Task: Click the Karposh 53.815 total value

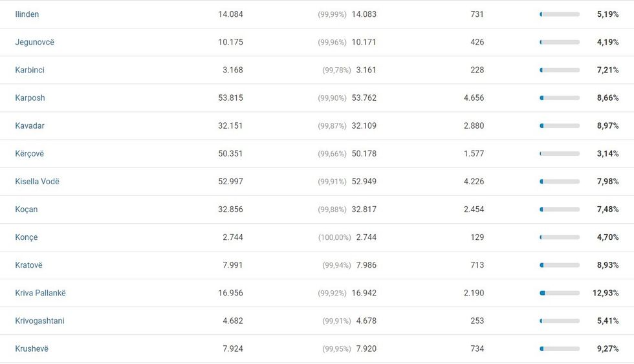Action: point(230,98)
